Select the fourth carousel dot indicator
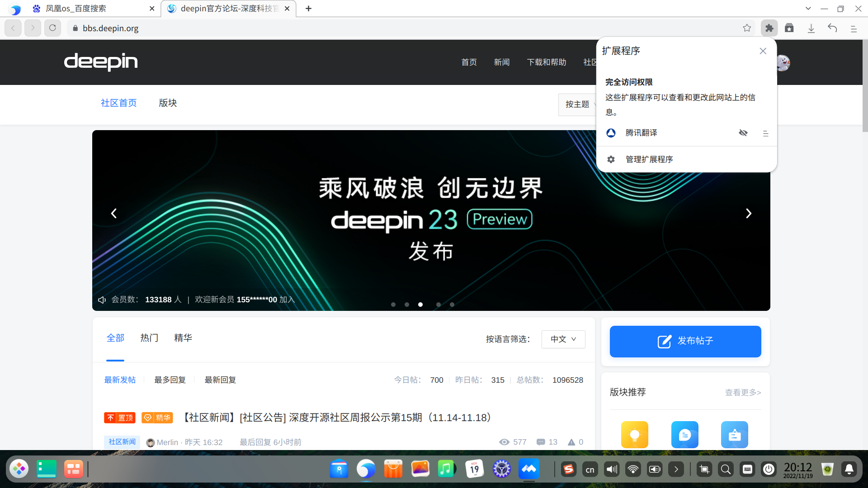 tap(438, 305)
